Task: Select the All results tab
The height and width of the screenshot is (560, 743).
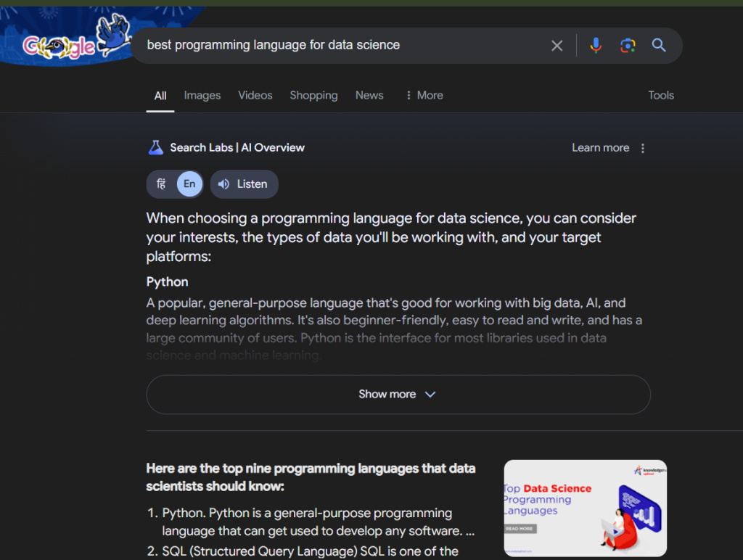Action: [x=160, y=96]
